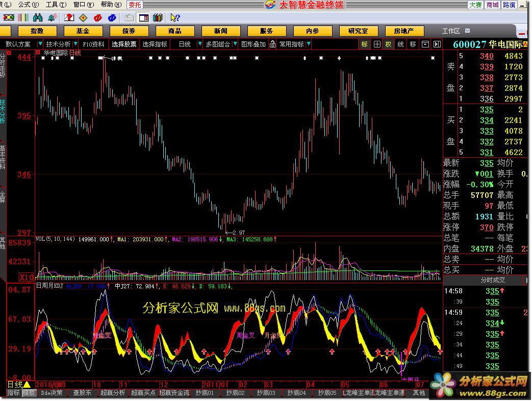Open the 债券 category
Image resolution: width=532 pixels, height=401 pixels.
(x=129, y=31)
